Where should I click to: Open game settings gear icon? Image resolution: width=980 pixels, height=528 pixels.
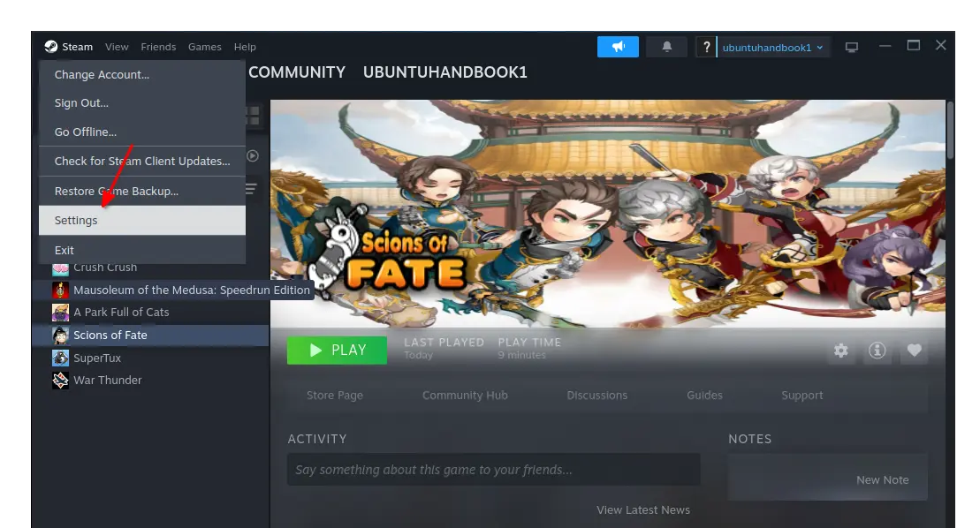pos(840,351)
